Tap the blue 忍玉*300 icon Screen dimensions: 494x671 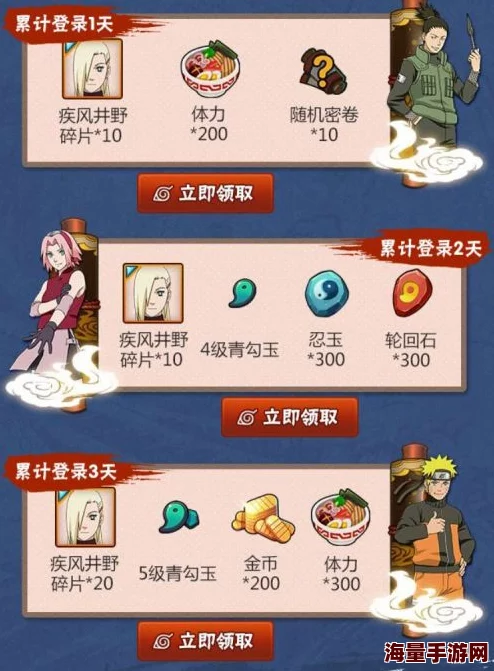(326, 294)
